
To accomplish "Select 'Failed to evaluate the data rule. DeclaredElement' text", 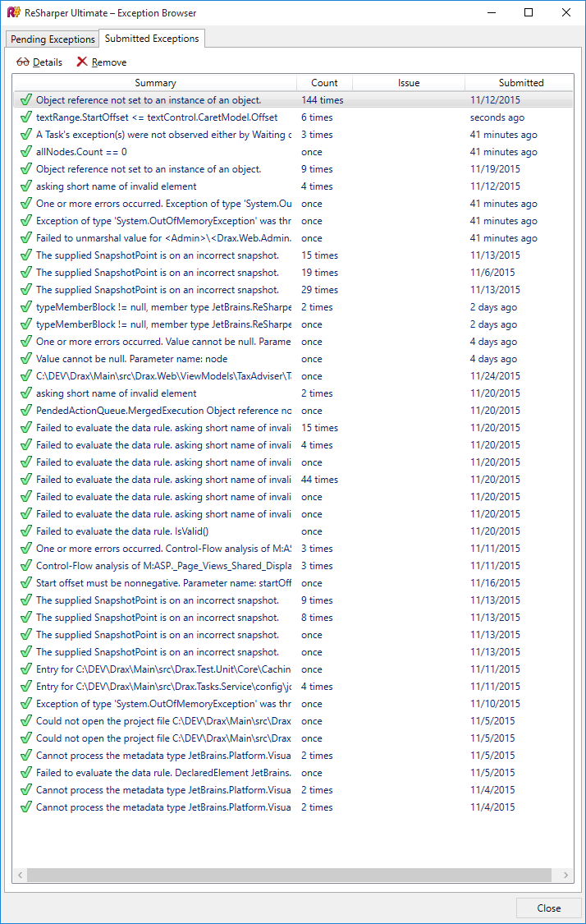I will [163, 773].
